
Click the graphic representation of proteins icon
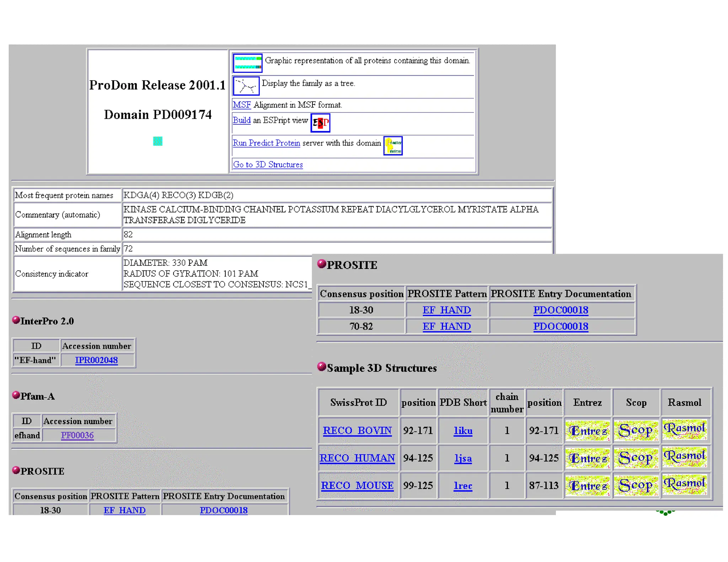[x=247, y=63]
